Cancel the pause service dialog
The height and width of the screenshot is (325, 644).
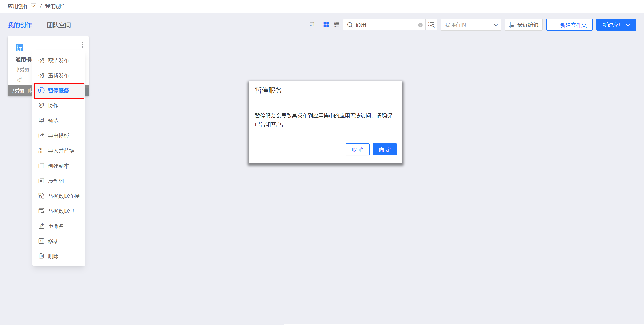point(357,150)
